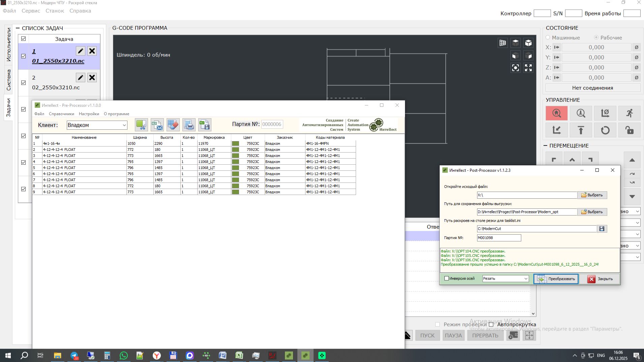Uncheck the checkbox for task 1

[x=23, y=56]
